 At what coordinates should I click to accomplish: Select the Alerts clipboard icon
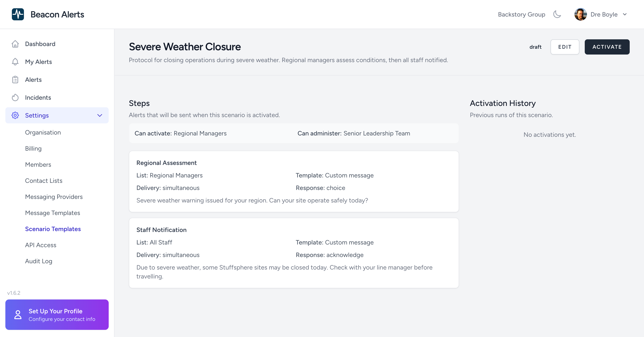tap(15, 79)
